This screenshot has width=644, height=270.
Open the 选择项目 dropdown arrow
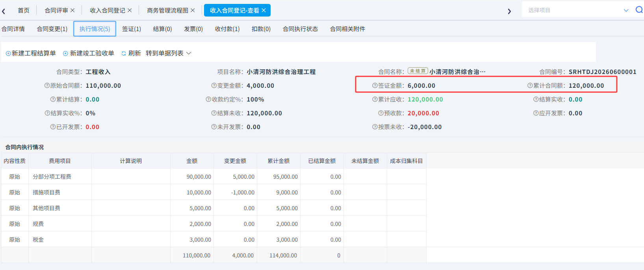626,10
